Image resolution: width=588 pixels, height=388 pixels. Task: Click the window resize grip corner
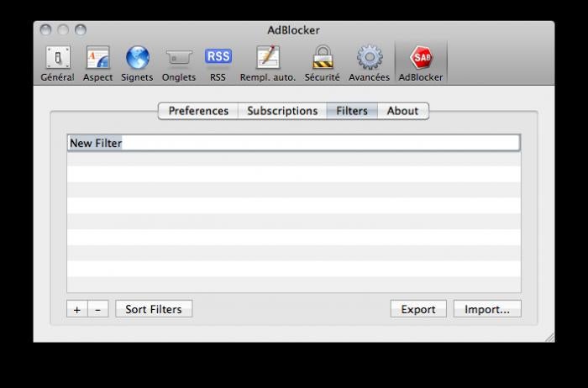point(549,338)
